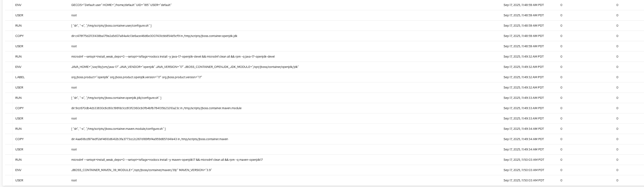Click the MAVEN_VERSION="3.9" environment text
The image size is (644, 187).
(141, 170)
